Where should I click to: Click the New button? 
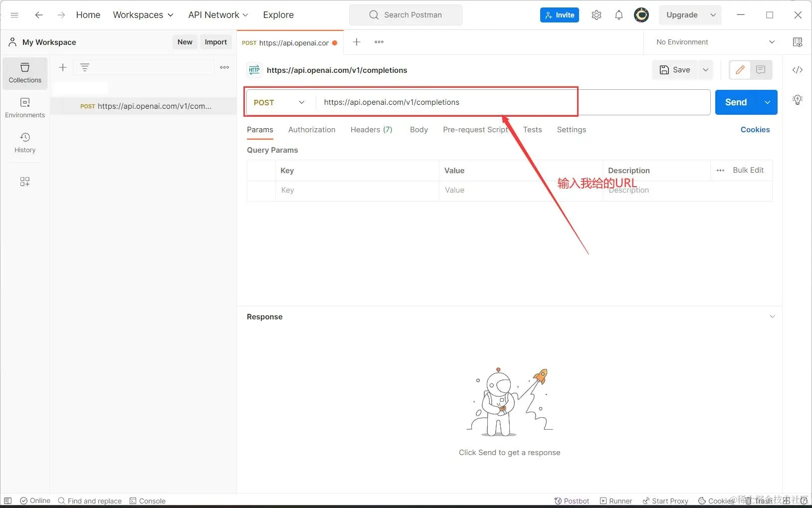click(x=185, y=42)
